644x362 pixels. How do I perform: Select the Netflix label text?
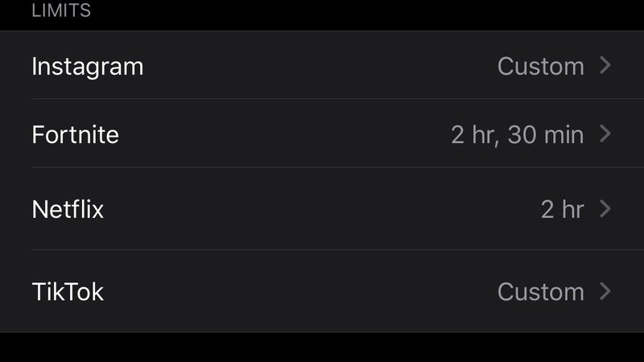point(68,210)
